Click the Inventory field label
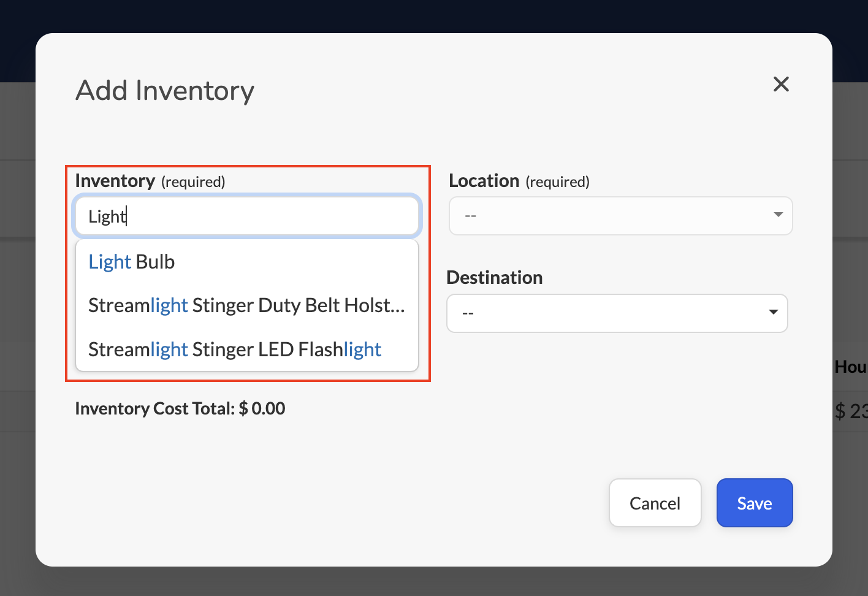 coord(115,181)
